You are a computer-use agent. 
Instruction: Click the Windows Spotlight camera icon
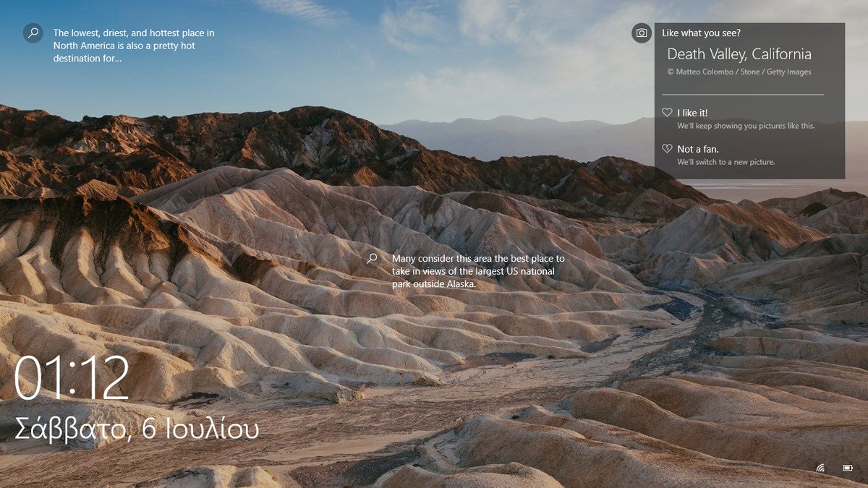pyautogui.click(x=641, y=33)
